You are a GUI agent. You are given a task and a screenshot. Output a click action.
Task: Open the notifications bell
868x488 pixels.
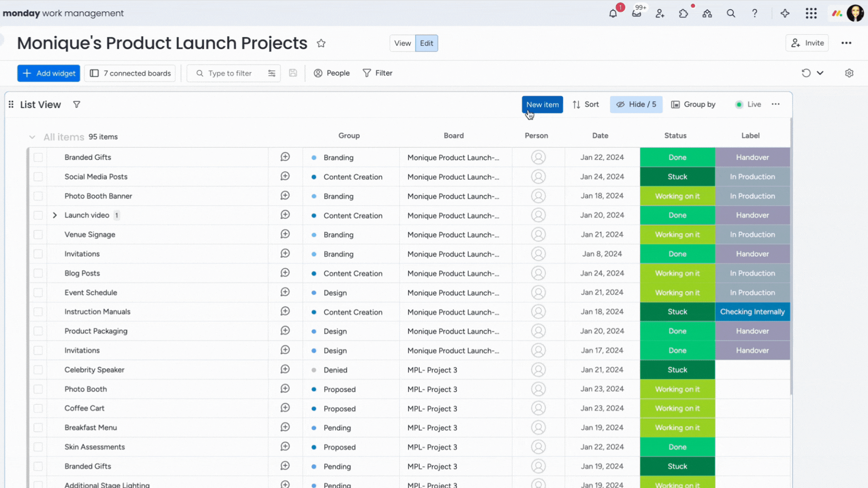tap(613, 14)
